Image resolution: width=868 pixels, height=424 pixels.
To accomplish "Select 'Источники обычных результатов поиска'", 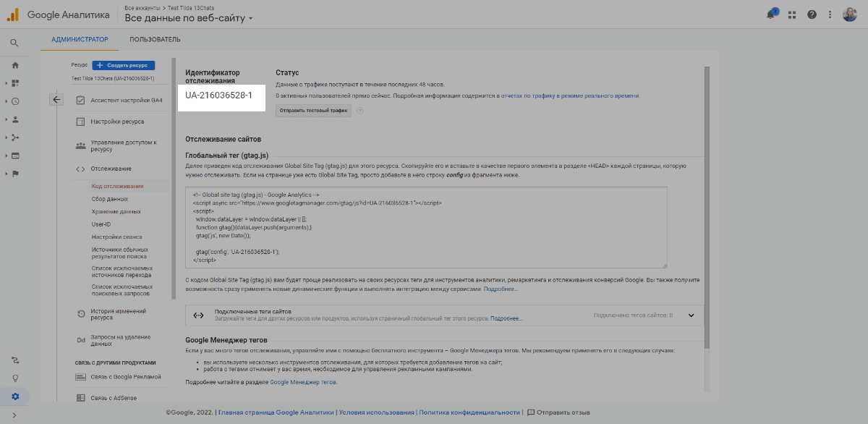I will (x=120, y=253).
